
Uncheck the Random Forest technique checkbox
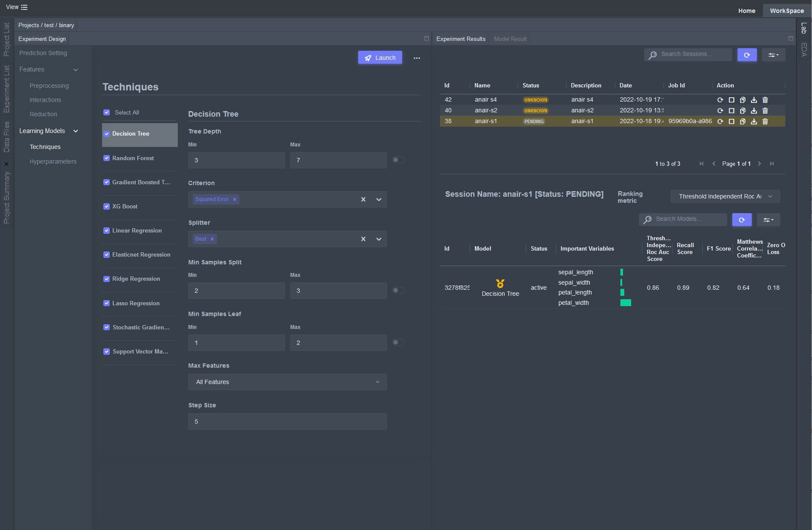coord(107,158)
